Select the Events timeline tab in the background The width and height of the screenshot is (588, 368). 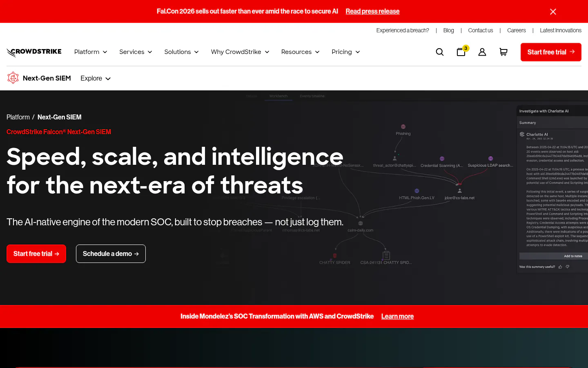[x=312, y=96]
